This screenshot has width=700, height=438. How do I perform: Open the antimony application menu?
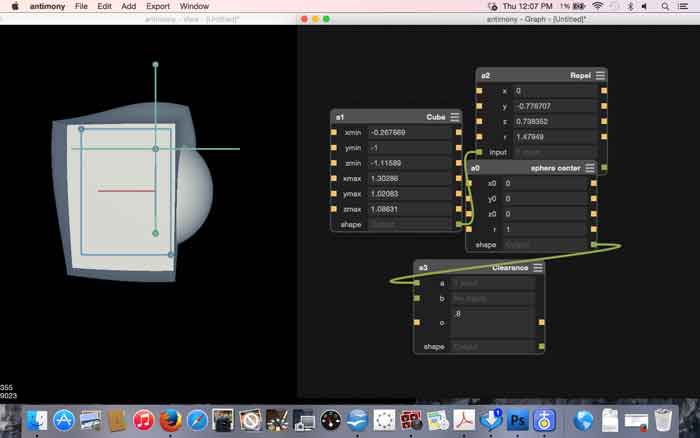47,6
